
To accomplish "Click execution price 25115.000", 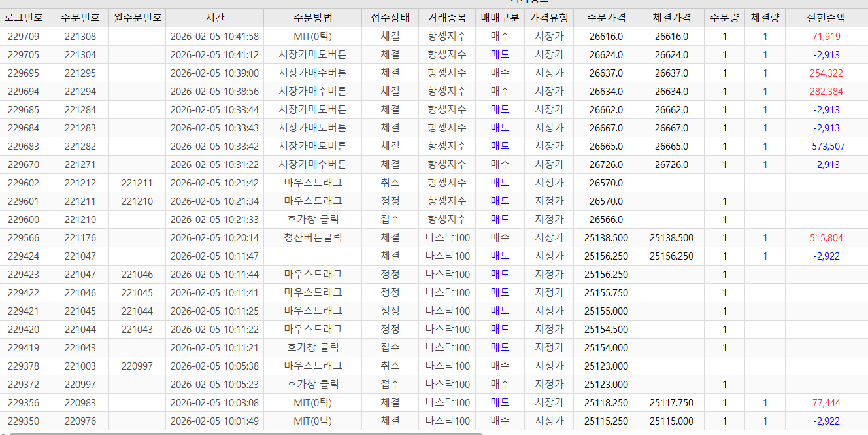I will pyautogui.click(x=671, y=421).
